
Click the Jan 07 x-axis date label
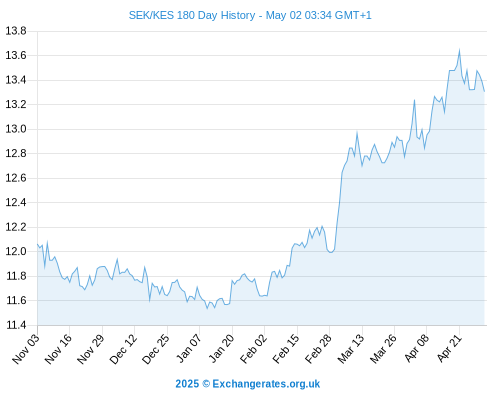point(189,348)
